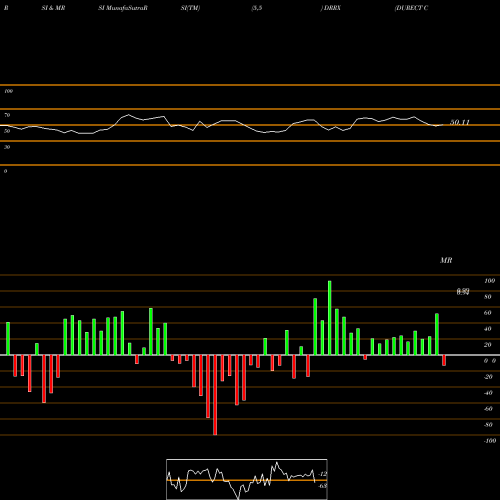Click the MR axis label 80
The image size is (500, 500).
488,297
